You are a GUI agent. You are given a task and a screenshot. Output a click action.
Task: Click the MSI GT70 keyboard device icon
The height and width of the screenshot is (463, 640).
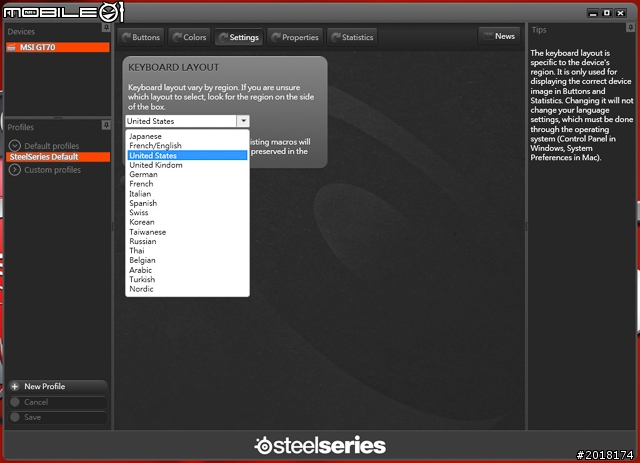pyautogui.click(x=11, y=47)
